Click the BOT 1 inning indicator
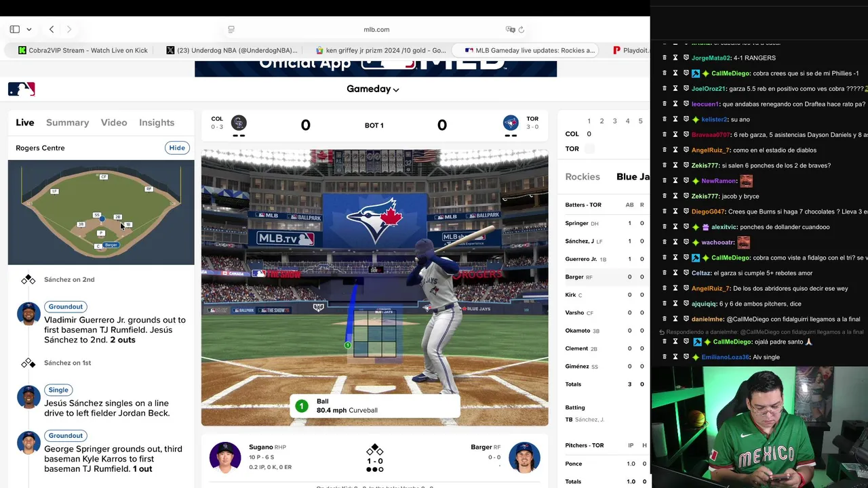868x488 pixels. pyautogui.click(x=374, y=125)
